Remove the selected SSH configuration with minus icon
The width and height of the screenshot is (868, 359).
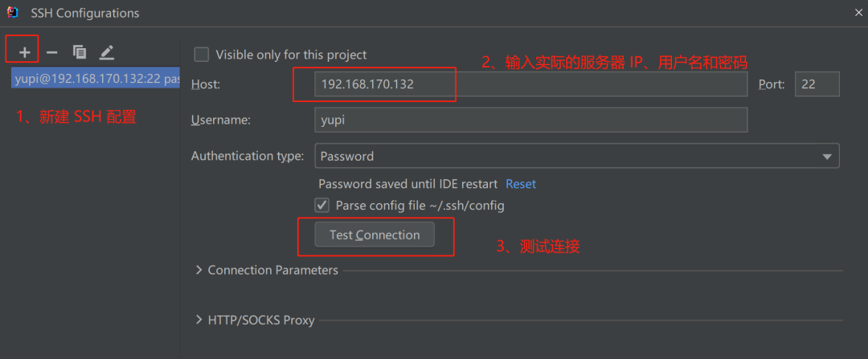tap(51, 52)
